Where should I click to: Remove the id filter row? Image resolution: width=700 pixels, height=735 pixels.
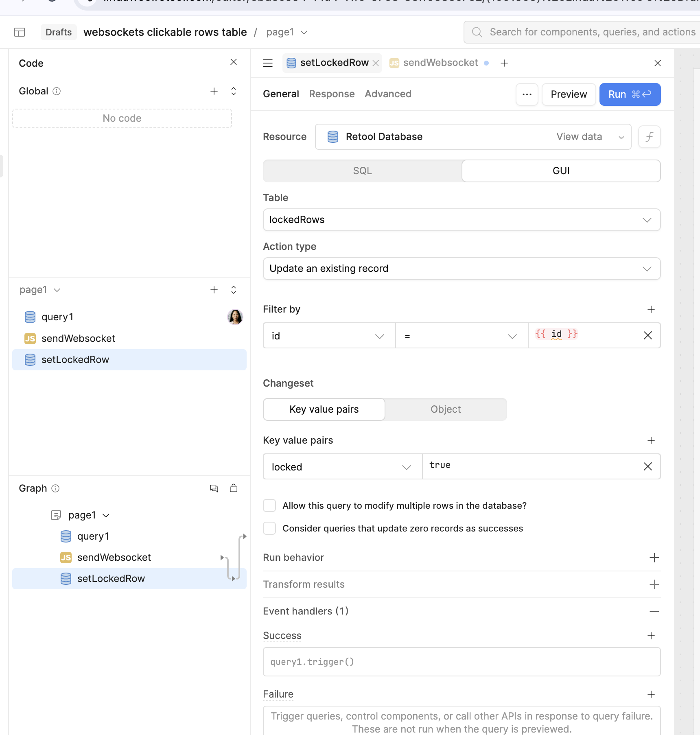point(648,335)
